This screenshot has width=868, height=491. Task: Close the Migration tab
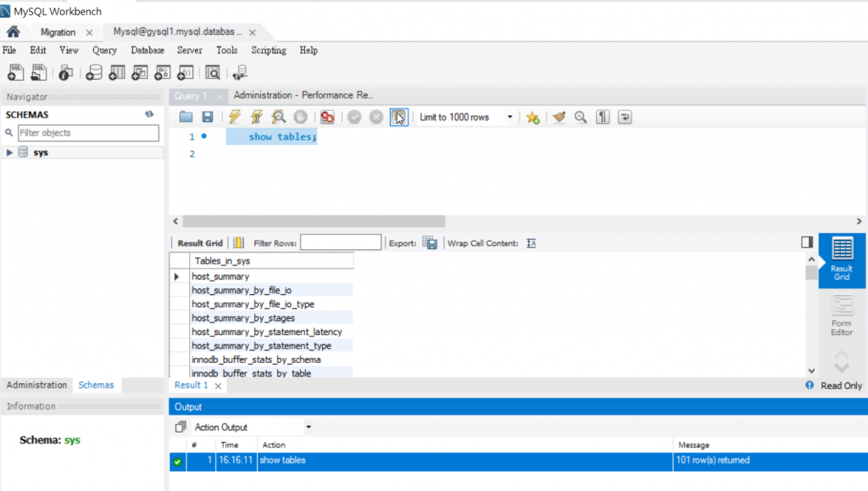click(x=89, y=33)
